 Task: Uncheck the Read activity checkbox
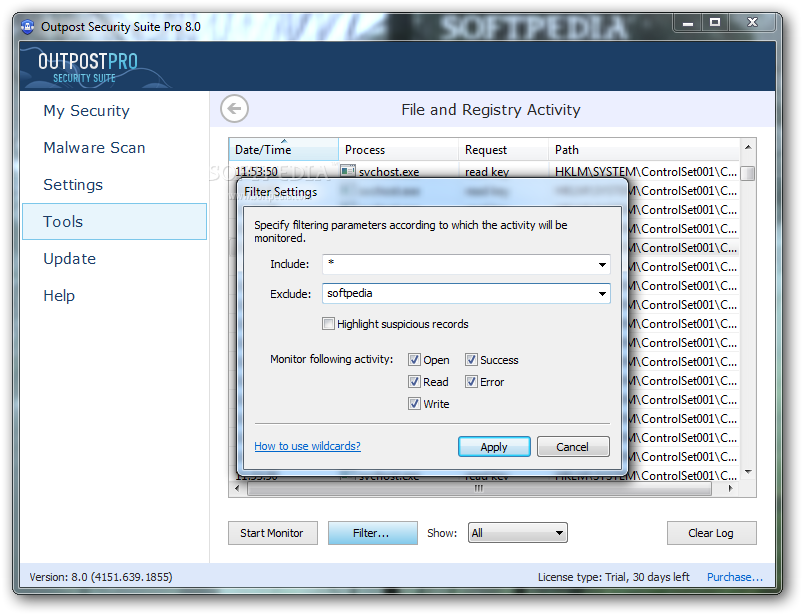(414, 381)
